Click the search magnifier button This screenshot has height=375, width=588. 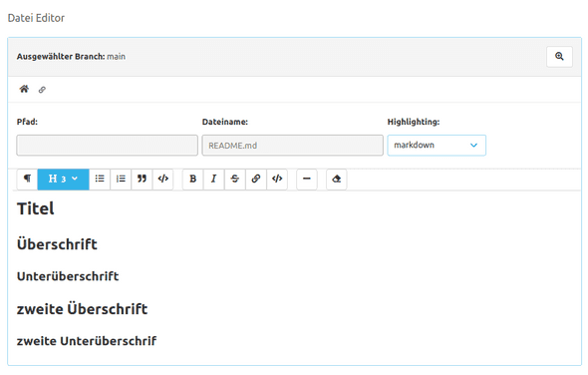(x=559, y=57)
